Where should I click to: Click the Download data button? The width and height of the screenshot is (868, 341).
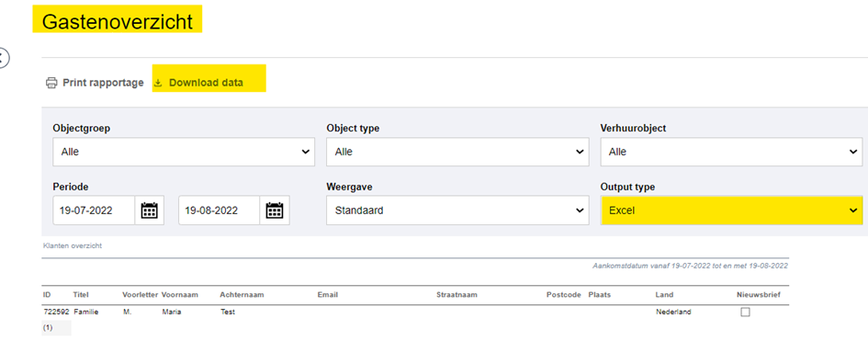coord(206,83)
